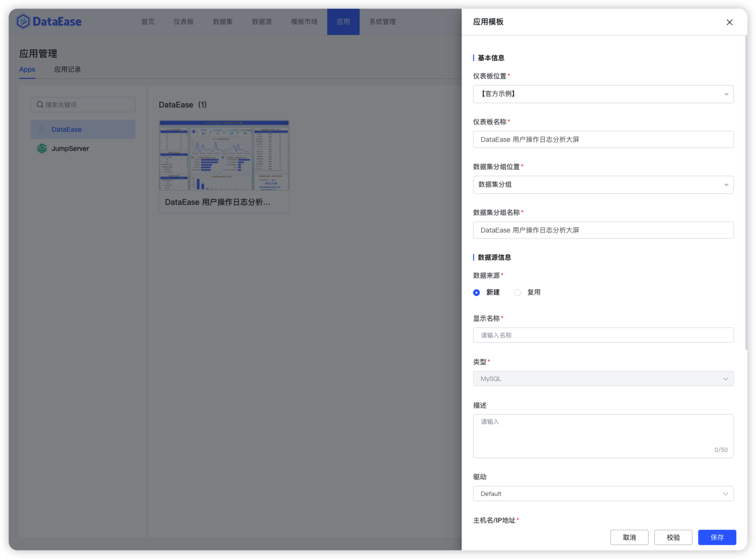This screenshot has height=559, width=756.
Task: Open the 数据源 menu
Action: click(262, 21)
